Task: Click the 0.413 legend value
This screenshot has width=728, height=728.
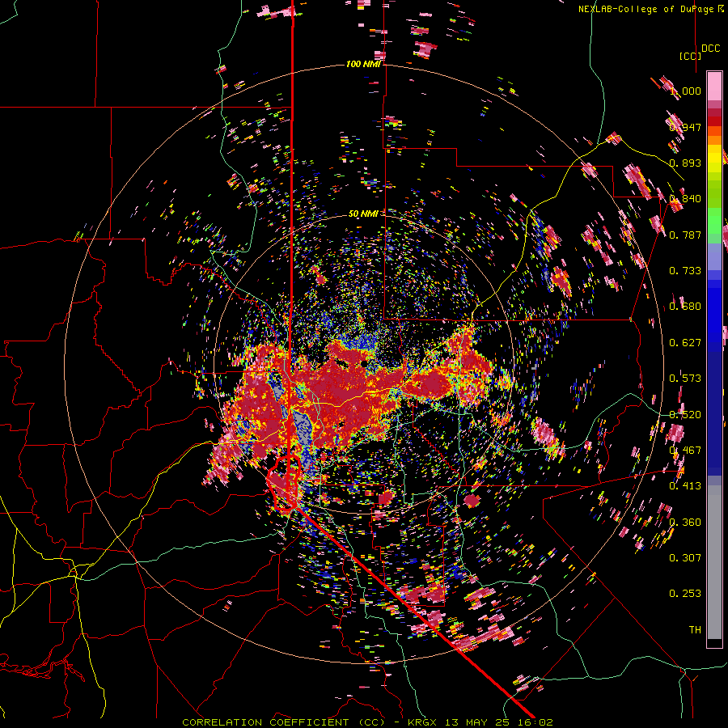Action: point(685,486)
